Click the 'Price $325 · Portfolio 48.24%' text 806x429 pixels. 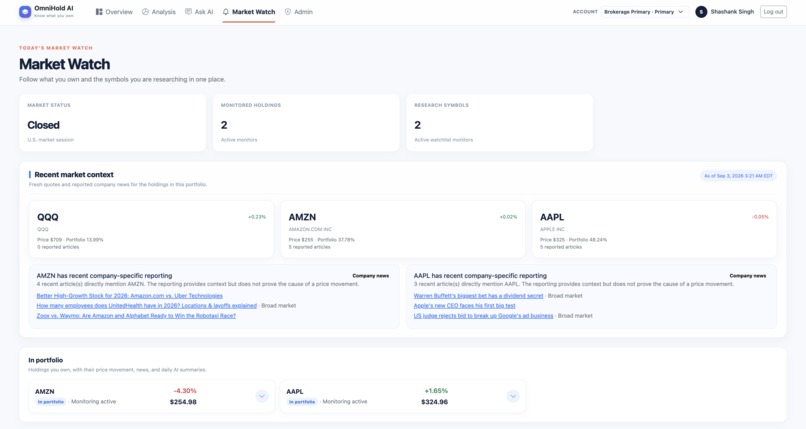573,240
